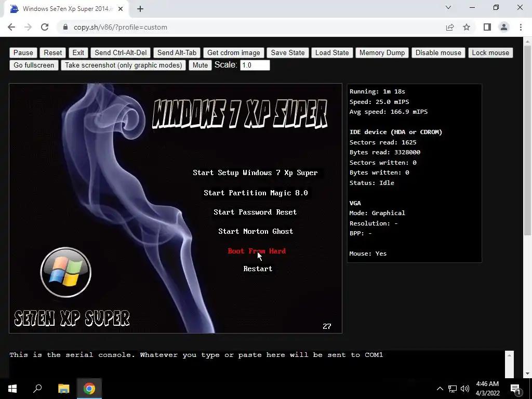This screenshot has height=399, width=532.
Task: Click Get cdrom image
Action: point(233,52)
